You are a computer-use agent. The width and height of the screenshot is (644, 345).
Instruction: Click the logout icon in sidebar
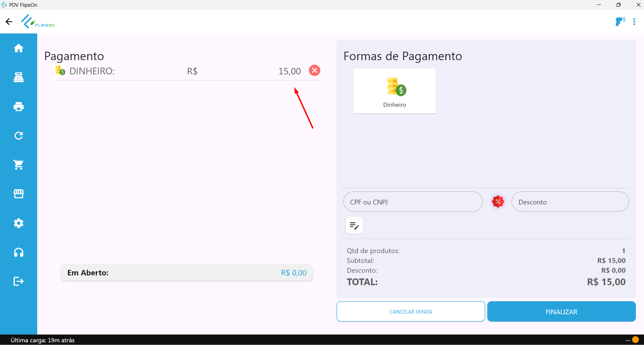coord(19,281)
